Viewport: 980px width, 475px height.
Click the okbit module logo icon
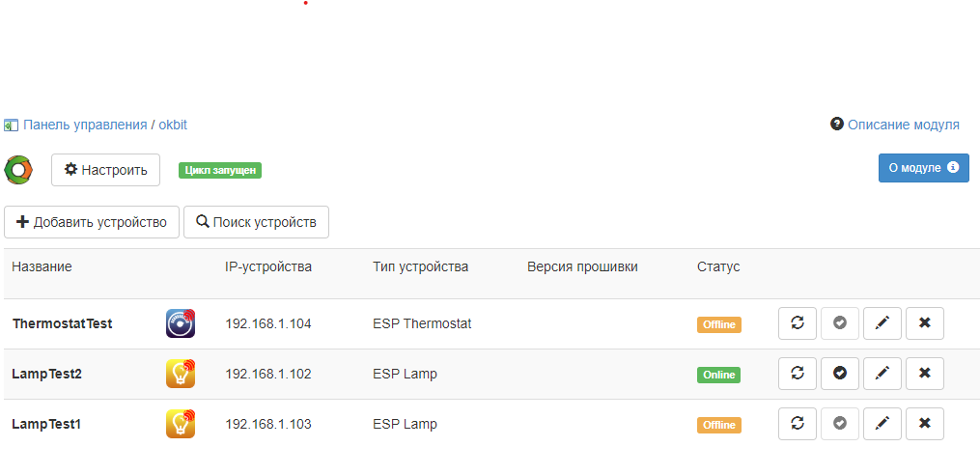pyautogui.click(x=19, y=170)
